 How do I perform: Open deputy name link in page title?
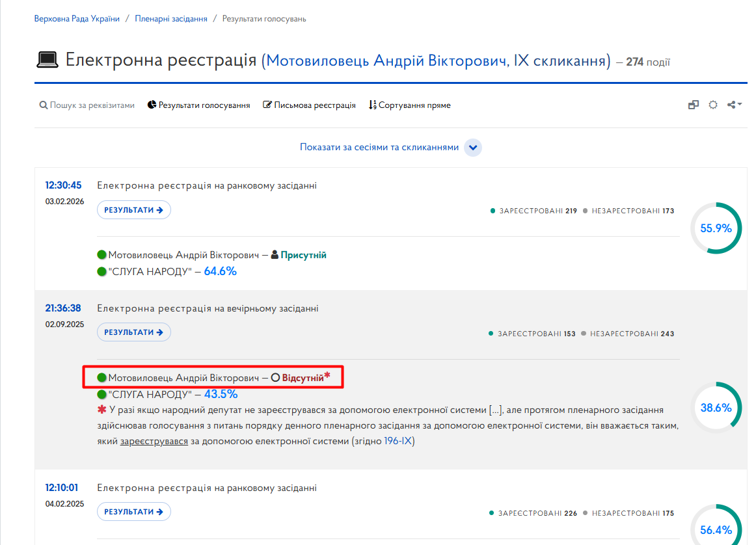[x=436, y=60]
